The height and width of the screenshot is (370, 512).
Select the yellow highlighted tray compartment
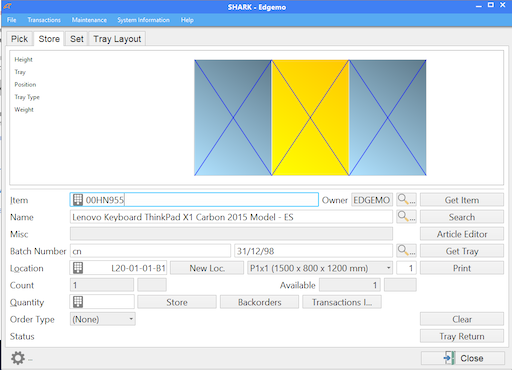(310, 118)
